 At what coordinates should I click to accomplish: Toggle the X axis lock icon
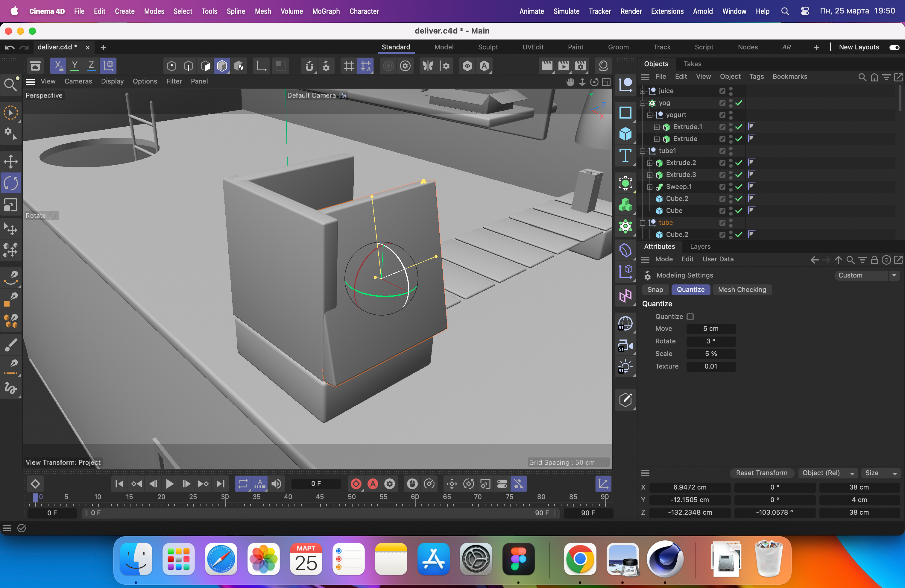(58, 66)
